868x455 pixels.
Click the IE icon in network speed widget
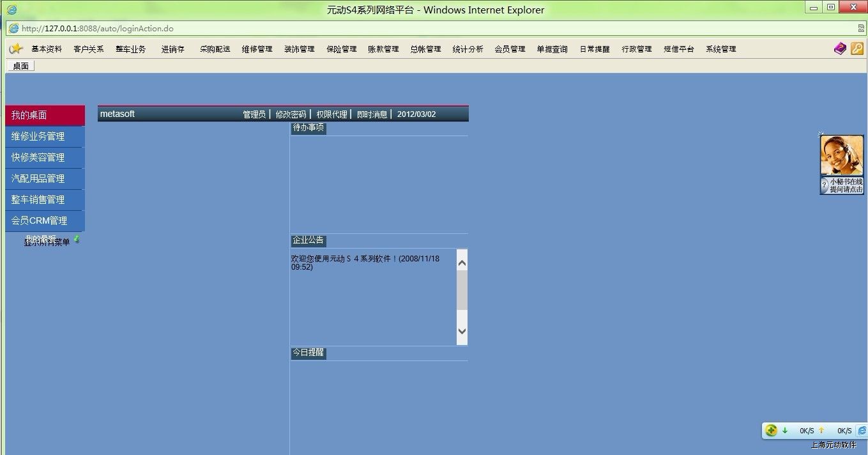[x=862, y=431]
